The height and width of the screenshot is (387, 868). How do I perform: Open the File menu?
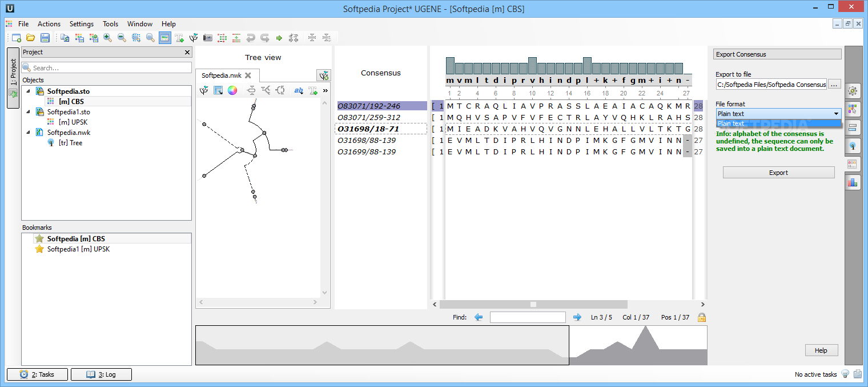click(x=23, y=24)
